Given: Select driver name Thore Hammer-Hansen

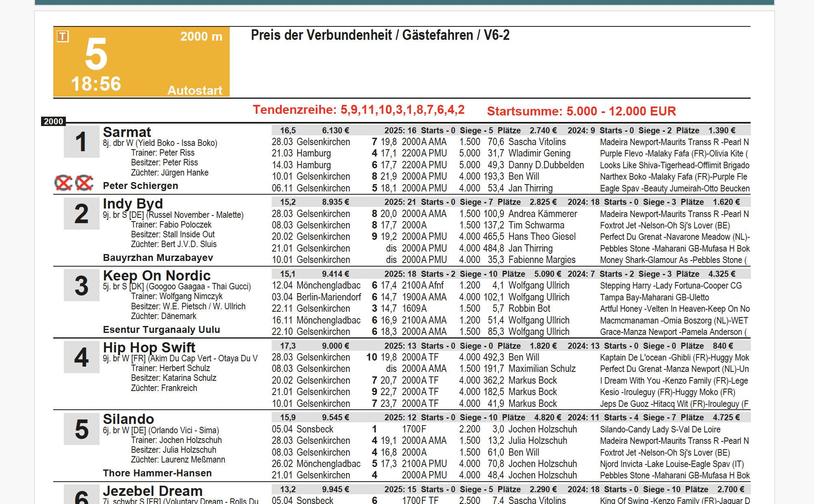Looking at the screenshot, I should [157, 473].
